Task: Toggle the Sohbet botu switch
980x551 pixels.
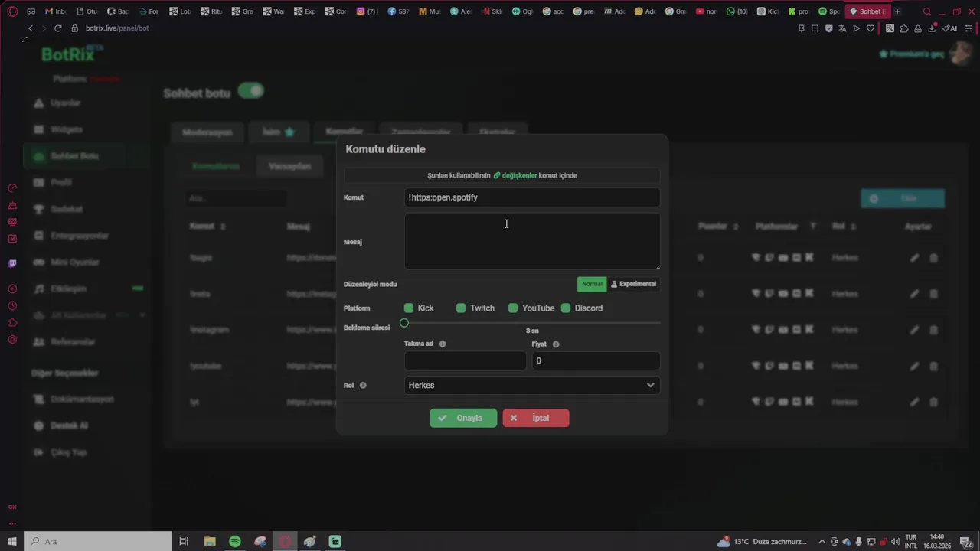Action: [x=251, y=91]
